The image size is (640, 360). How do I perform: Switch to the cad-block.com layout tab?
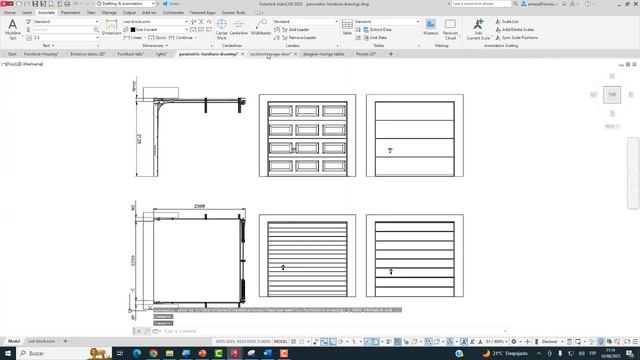(x=41, y=341)
